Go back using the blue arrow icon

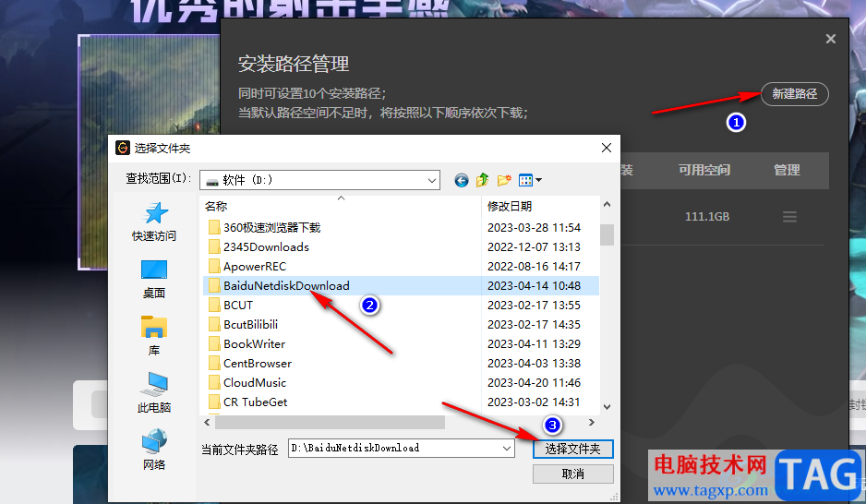coord(462,180)
